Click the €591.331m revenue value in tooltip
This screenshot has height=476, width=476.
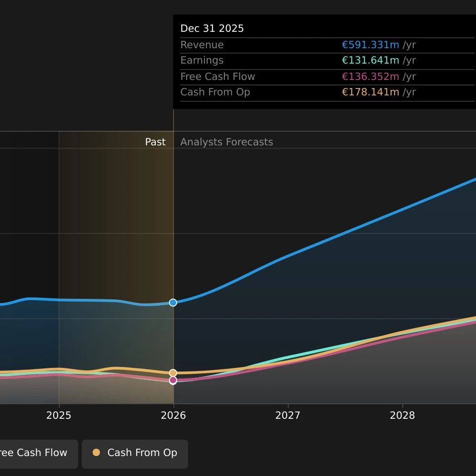[x=370, y=45]
